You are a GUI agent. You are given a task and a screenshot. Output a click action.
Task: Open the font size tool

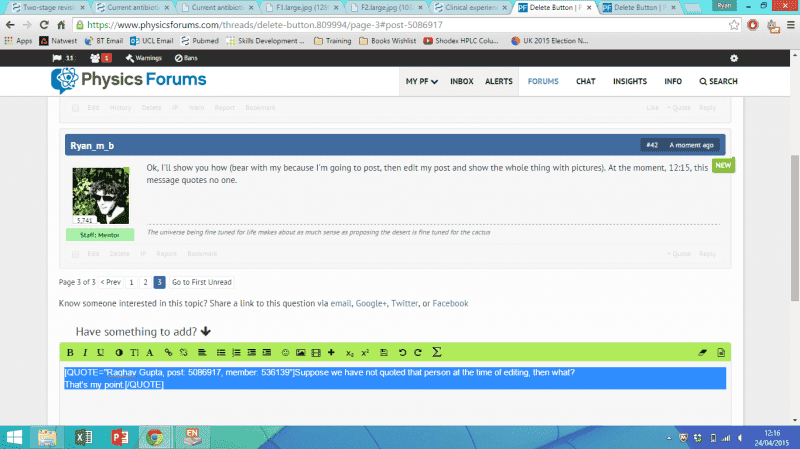click(x=134, y=353)
